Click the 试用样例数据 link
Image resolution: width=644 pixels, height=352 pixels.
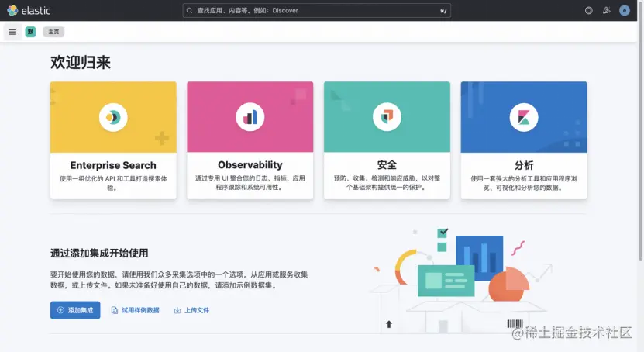135,310
